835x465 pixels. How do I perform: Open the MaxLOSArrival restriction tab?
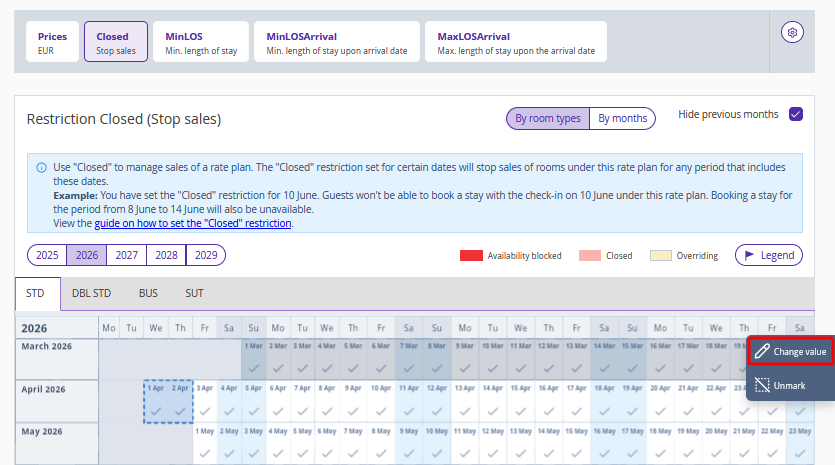tap(515, 42)
